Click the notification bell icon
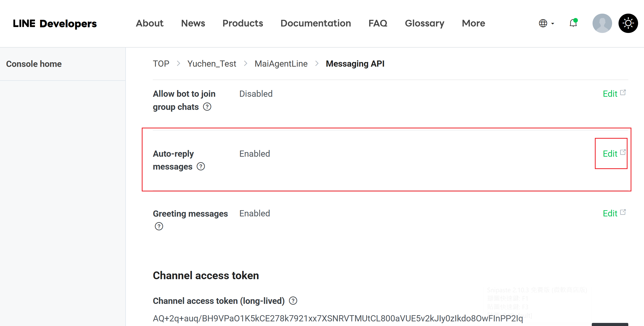Screen dimensions: 644x326 click(573, 23)
